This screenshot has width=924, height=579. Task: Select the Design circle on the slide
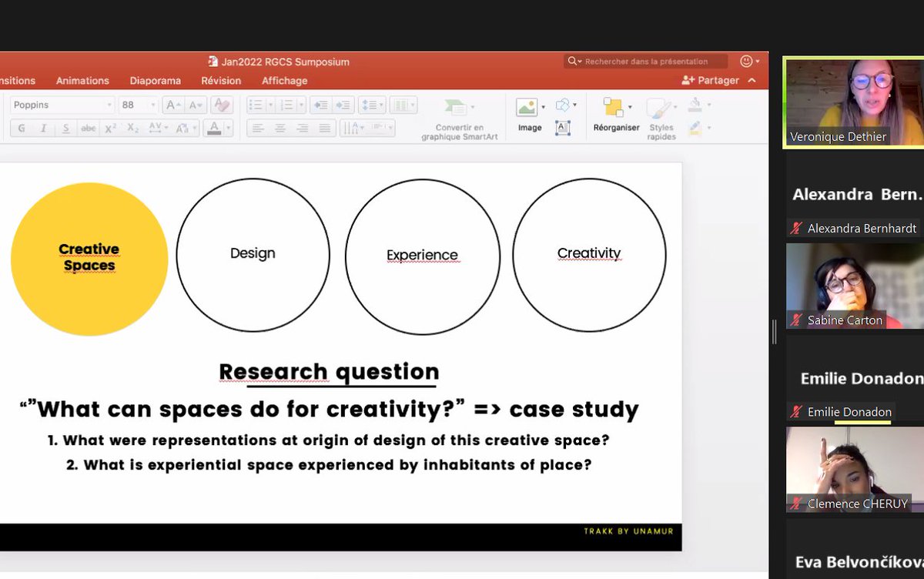coord(253,255)
